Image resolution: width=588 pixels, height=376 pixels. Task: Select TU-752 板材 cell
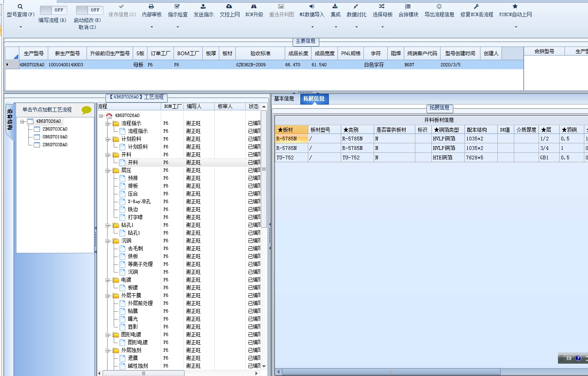coord(291,158)
